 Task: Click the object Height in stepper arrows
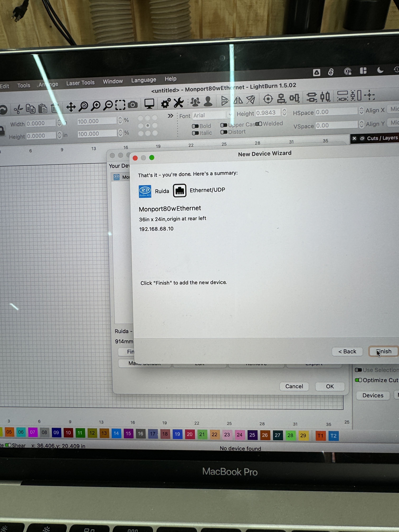(x=59, y=135)
